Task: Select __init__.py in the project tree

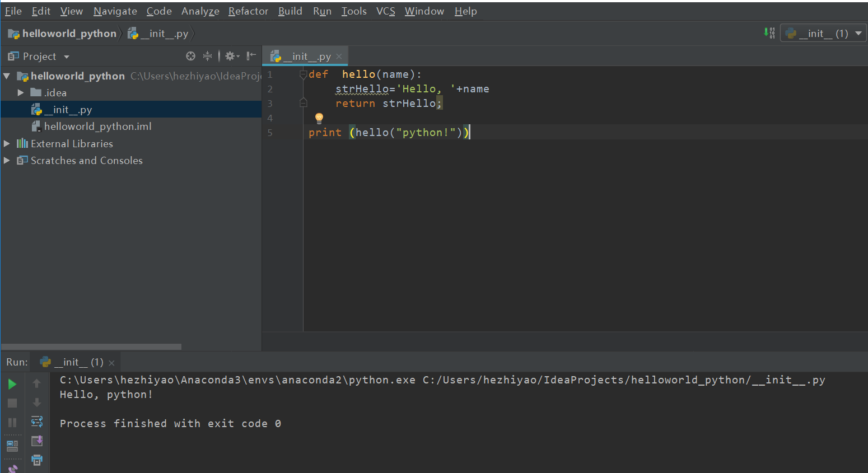Action: [x=131, y=110]
